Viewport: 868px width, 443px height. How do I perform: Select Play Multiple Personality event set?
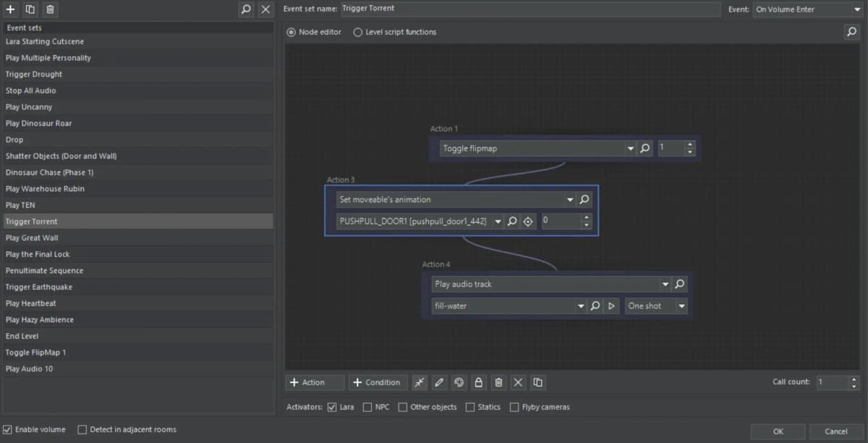click(x=137, y=58)
